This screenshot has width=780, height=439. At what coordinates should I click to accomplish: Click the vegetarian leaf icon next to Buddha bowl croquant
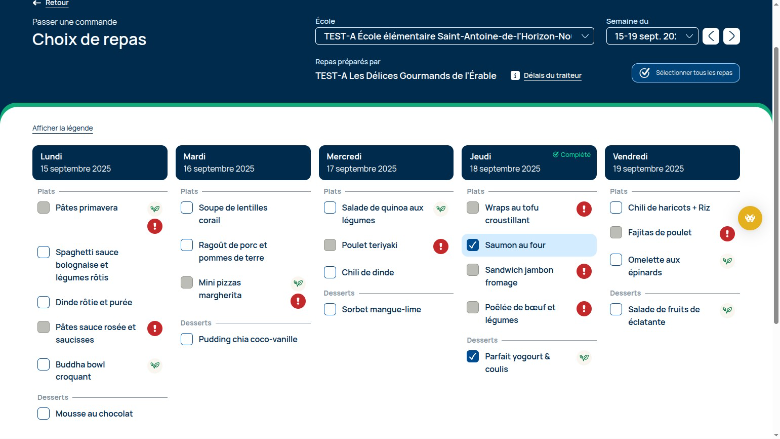click(155, 365)
